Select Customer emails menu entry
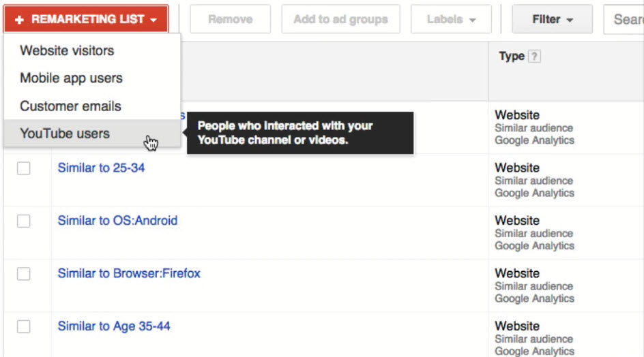Image resolution: width=644 pixels, height=357 pixels. click(x=70, y=106)
